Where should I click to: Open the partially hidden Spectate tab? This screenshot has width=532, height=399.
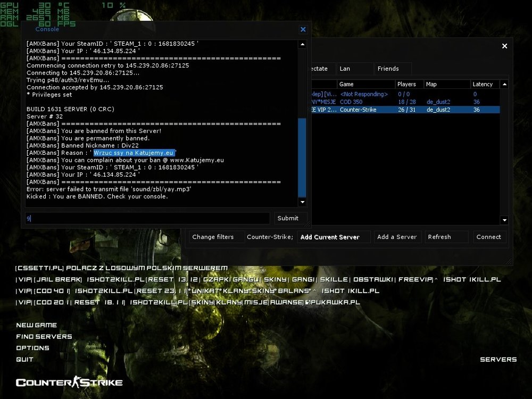(x=323, y=69)
